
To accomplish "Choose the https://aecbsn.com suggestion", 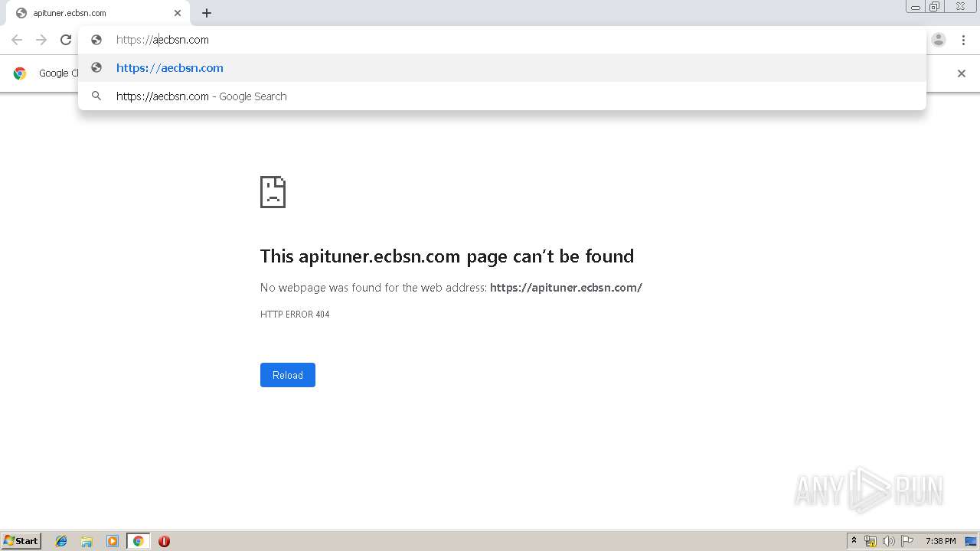I will click(502, 68).
